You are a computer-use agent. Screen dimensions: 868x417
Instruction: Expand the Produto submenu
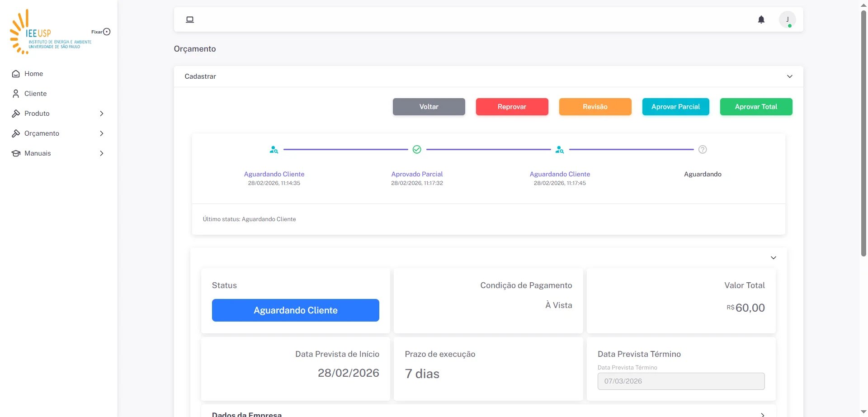point(59,114)
